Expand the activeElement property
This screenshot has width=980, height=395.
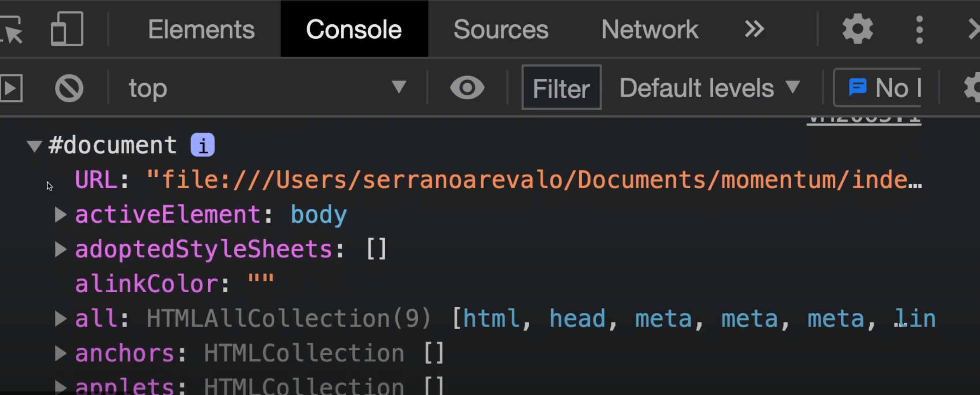[x=60, y=215]
